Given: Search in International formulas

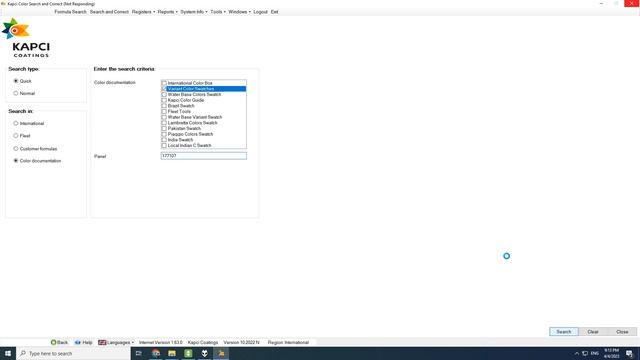Looking at the screenshot, I should (x=16, y=123).
